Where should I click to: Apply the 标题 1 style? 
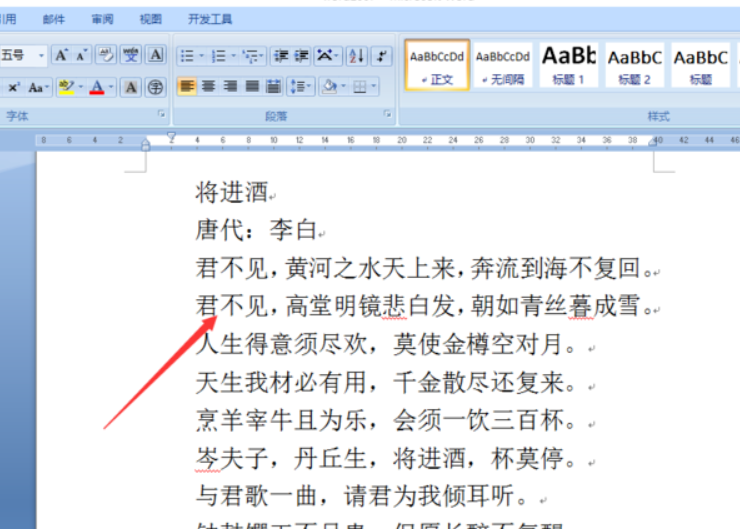[x=569, y=65]
